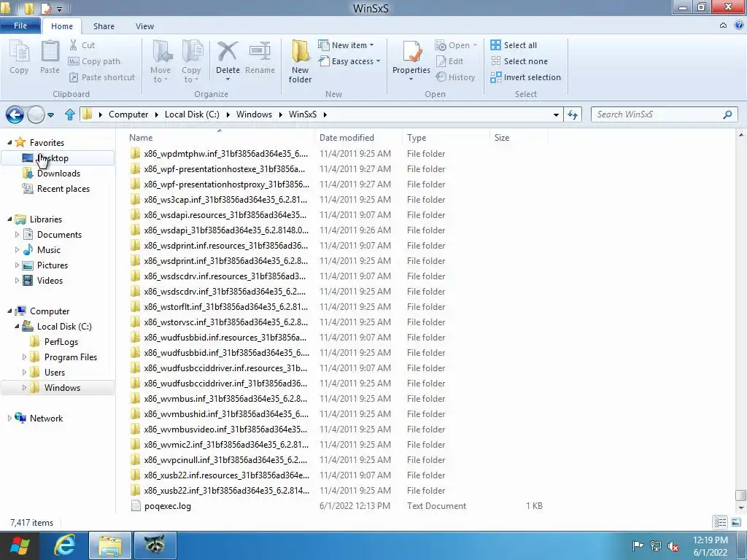The height and width of the screenshot is (560, 747).
Task: Refresh the WinSxS folder view
Action: pos(573,114)
